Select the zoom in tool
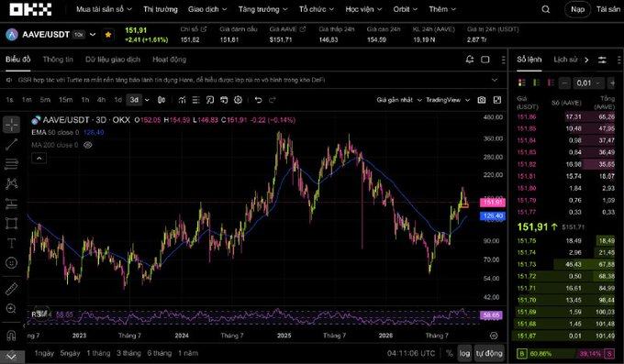This screenshot has width=624, height=364. 12,309
